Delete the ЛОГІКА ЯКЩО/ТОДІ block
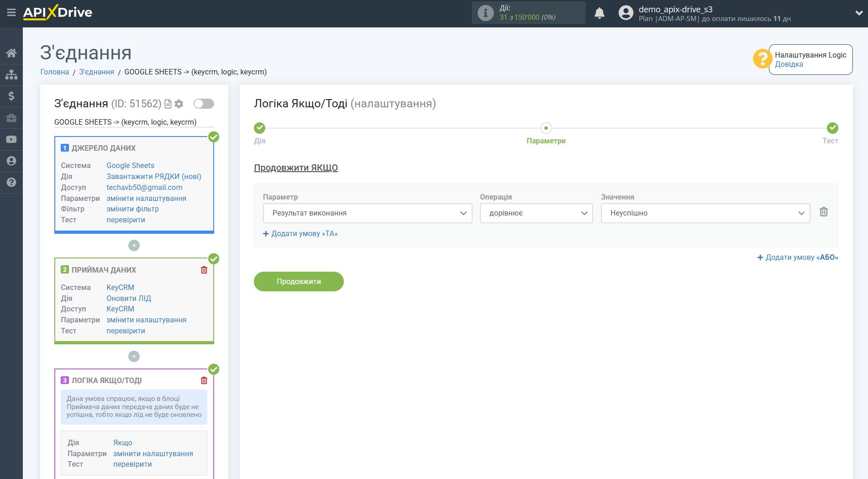This screenshot has height=479, width=868. pyautogui.click(x=204, y=380)
